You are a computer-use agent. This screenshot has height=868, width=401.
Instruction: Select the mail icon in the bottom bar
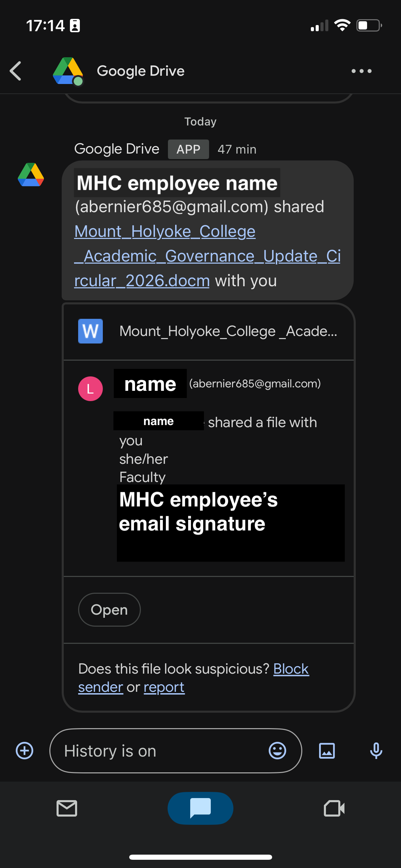67,808
